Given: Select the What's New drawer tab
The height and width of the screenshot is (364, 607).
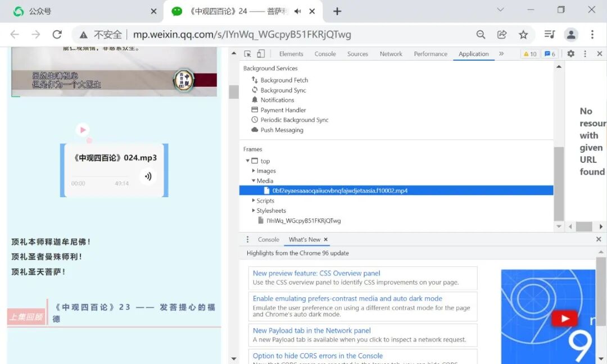Looking at the screenshot, I should (x=304, y=239).
